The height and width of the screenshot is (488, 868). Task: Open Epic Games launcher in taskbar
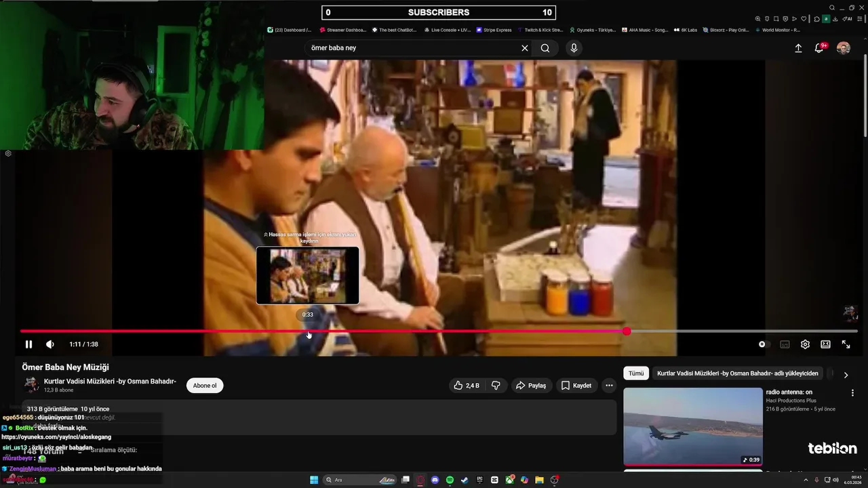tap(479, 480)
